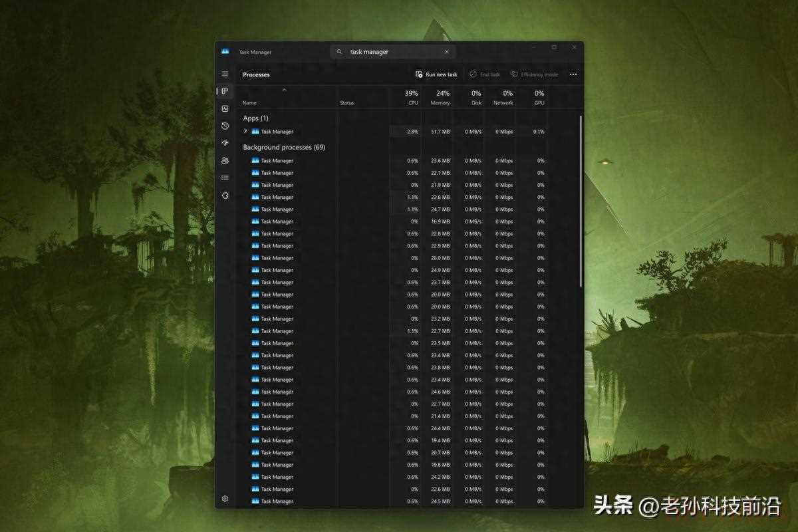The image size is (798, 532).
Task: Clear the search box with X
Action: (447, 52)
